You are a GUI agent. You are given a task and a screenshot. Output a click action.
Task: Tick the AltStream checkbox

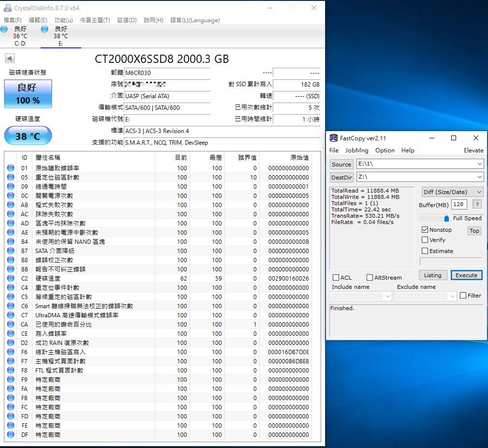point(370,277)
